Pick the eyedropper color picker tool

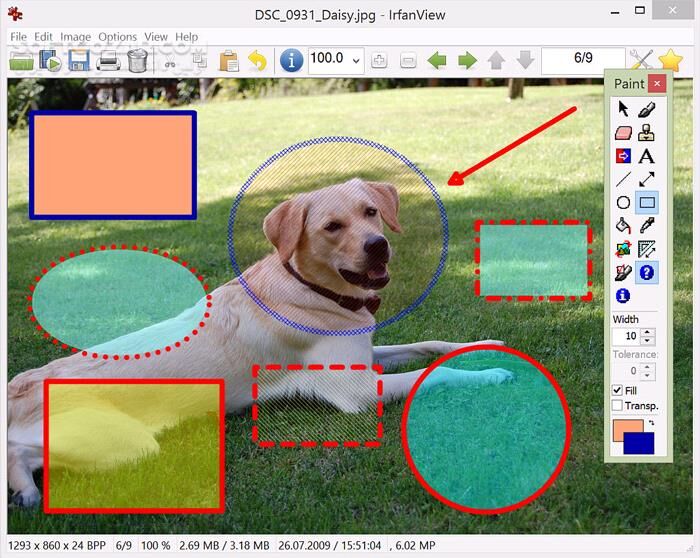(x=647, y=226)
